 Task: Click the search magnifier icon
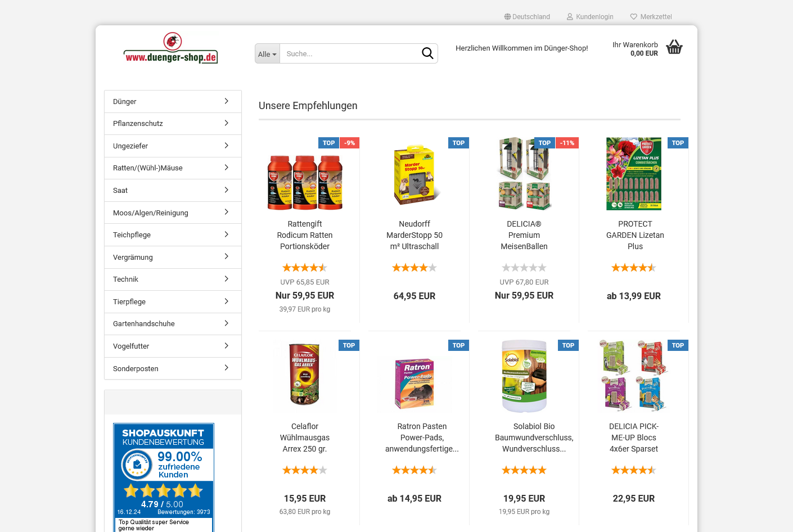(x=427, y=53)
